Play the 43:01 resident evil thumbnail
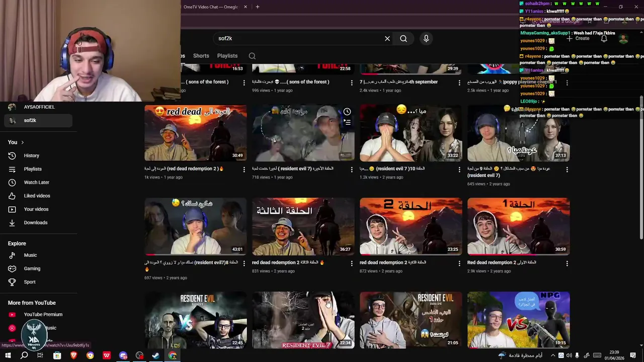Screen dimensions: 644x362 click(x=196, y=227)
